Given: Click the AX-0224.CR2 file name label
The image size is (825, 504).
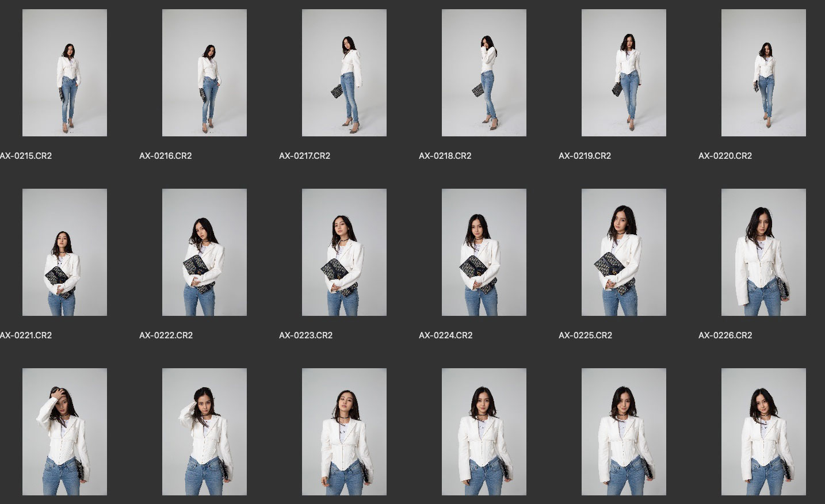Looking at the screenshot, I should point(445,335).
